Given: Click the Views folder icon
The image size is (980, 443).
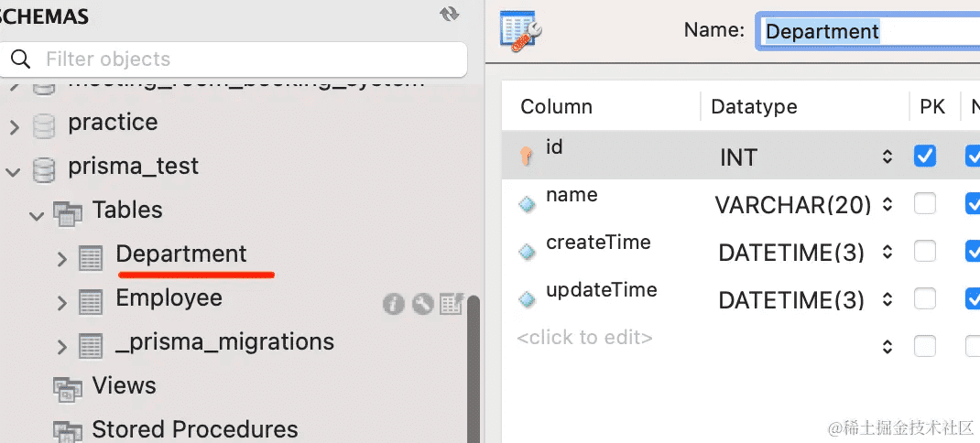Looking at the screenshot, I should coord(68,387).
